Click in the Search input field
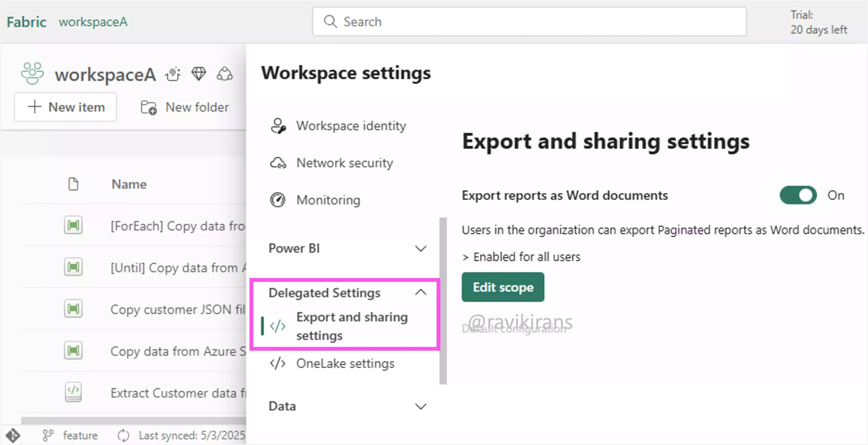Screen dimensions: 868x445 (x=529, y=21)
